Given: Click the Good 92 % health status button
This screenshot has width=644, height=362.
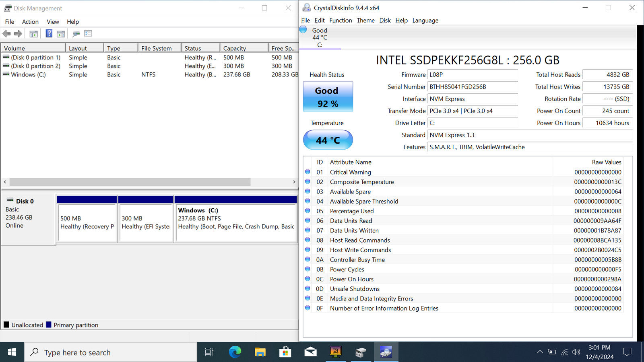Looking at the screenshot, I should point(328,97).
